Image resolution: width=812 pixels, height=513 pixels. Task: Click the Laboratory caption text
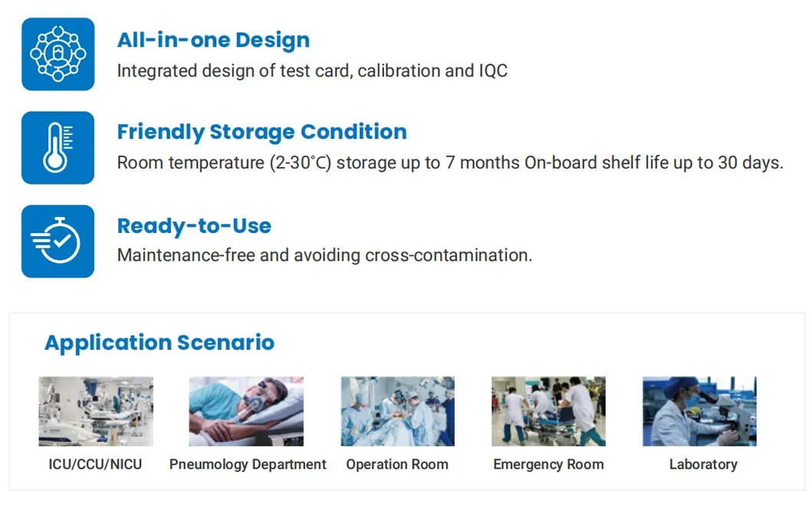pos(703,464)
